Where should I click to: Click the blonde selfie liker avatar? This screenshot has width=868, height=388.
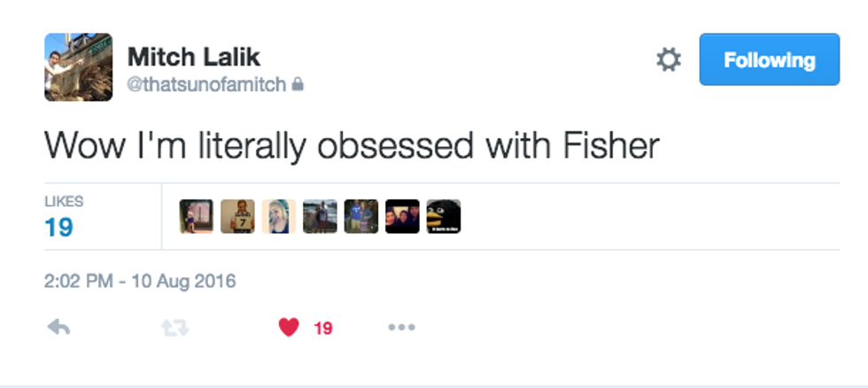click(279, 216)
